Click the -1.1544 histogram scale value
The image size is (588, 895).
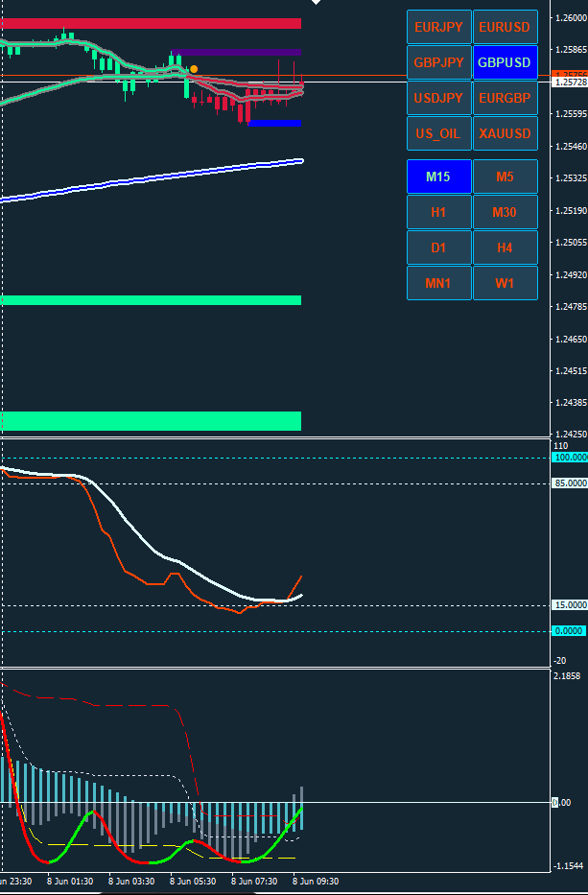[x=568, y=866]
